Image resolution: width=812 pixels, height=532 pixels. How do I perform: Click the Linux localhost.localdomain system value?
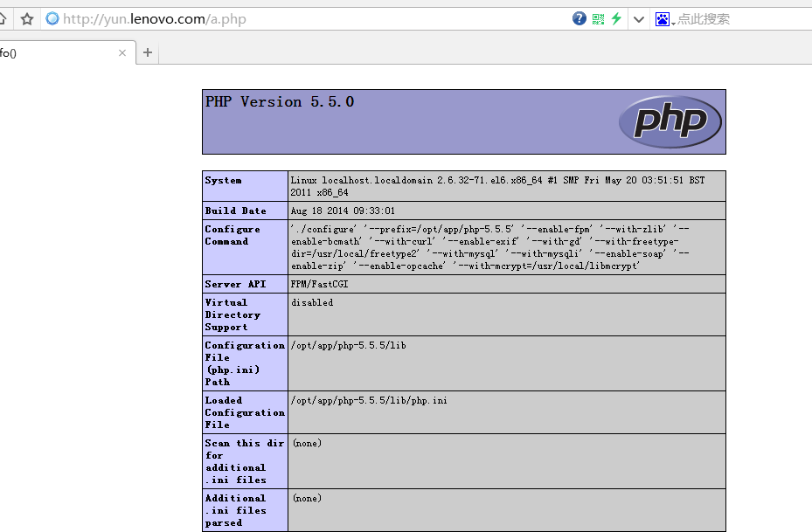[497, 186]
